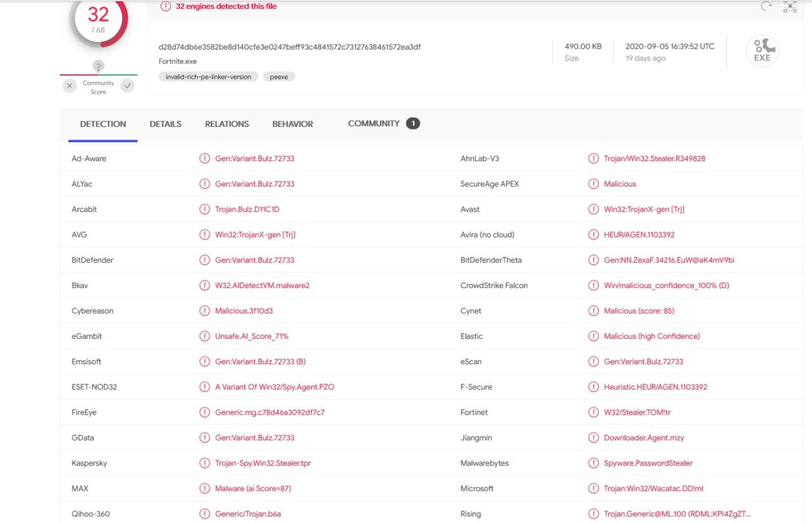Click the FireEye result Generic.mg.c78d46a3092df7c7
Viewport: 812px width, 523px height.
pyautogui.click(x=270, y=413)
